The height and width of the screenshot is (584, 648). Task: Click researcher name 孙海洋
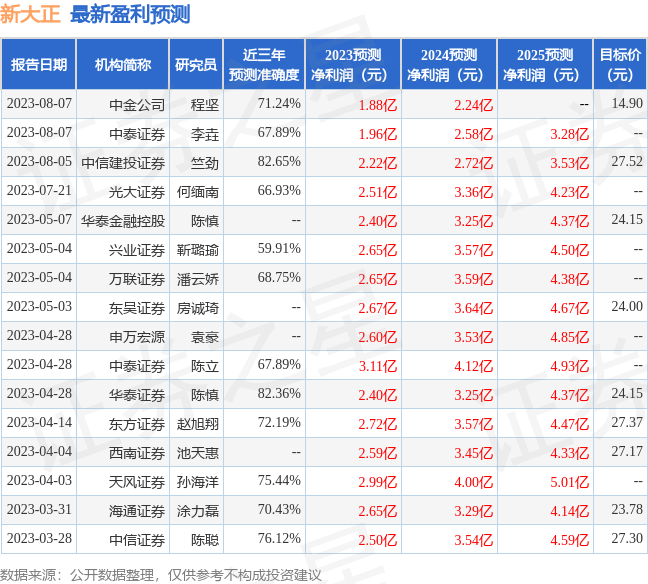(198, 481)
